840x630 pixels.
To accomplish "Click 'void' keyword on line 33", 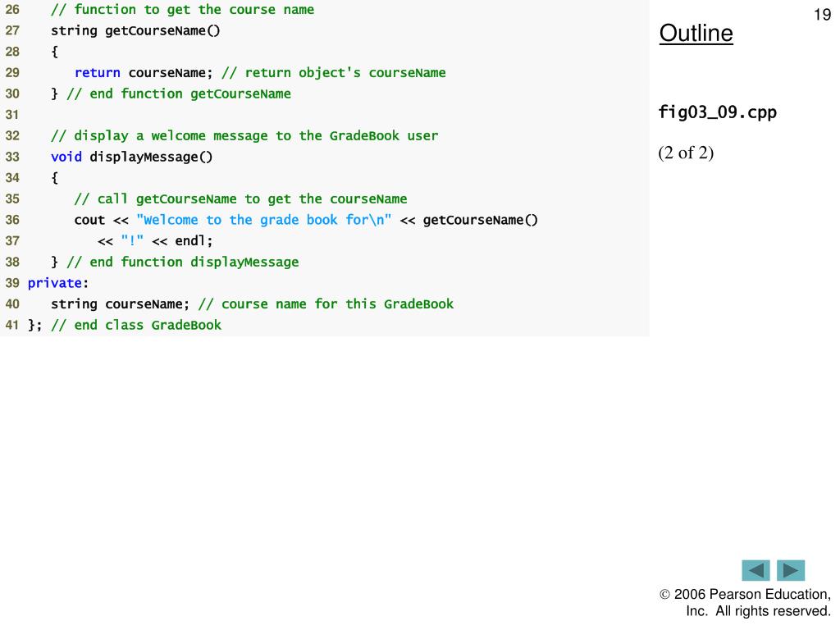I will [x=66, y=157].
